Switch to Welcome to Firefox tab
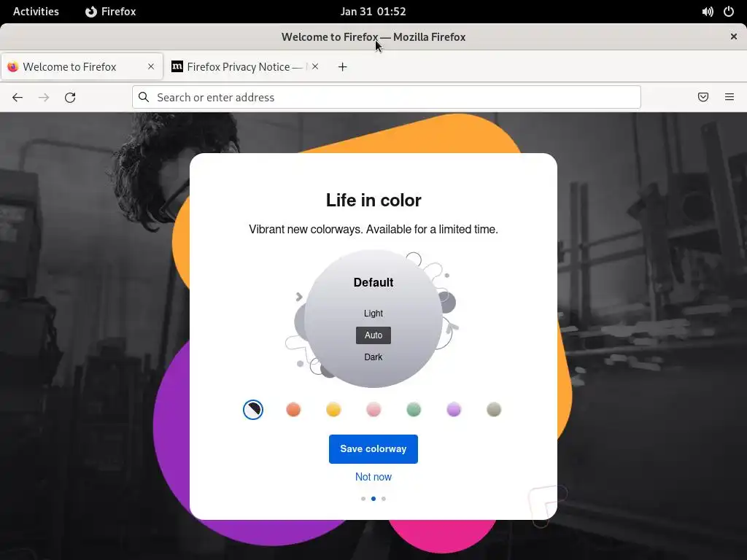Viewport: 747px width, 560px height. (x=82, y=66)
